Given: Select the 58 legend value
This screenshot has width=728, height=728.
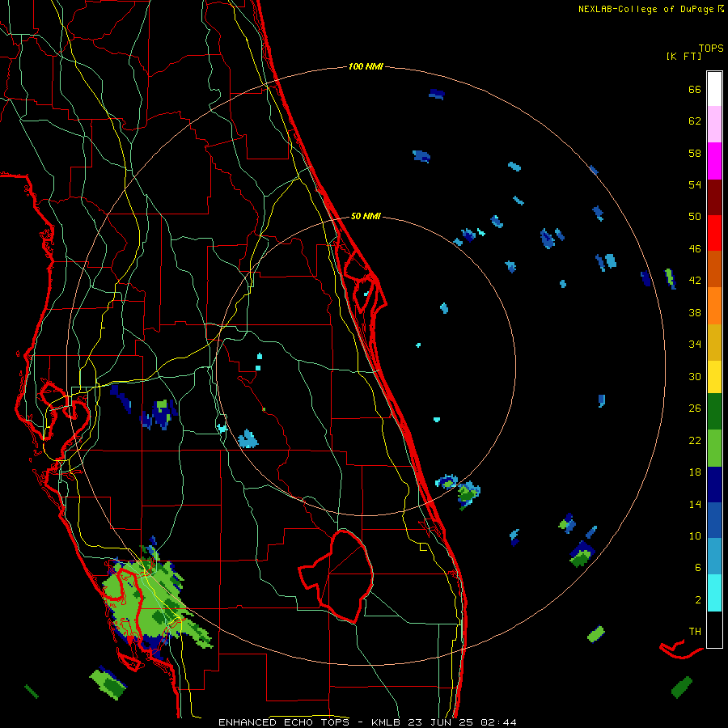Looking at the screenshot, I should pyautogui.click(x=695, y=153).
